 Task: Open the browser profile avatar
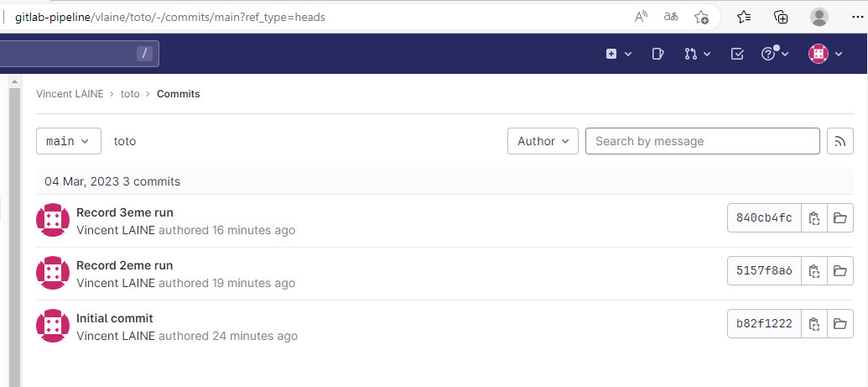(819, 17)
